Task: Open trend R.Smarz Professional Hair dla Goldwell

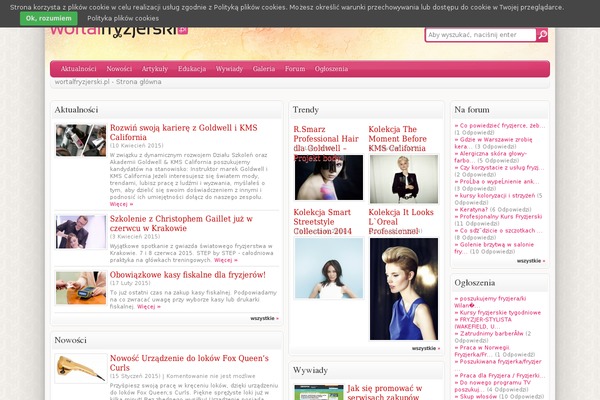Action: pyautogui.click(x=326, y=143)
